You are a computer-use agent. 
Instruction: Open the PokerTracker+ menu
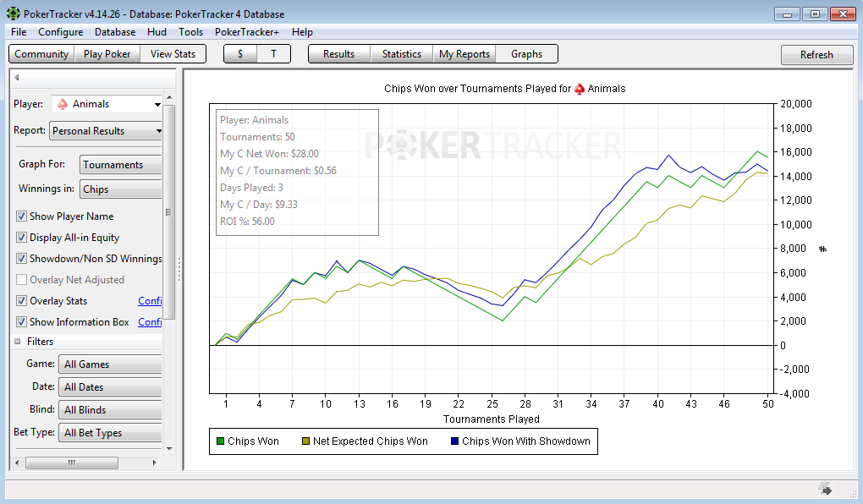(247, 32)
